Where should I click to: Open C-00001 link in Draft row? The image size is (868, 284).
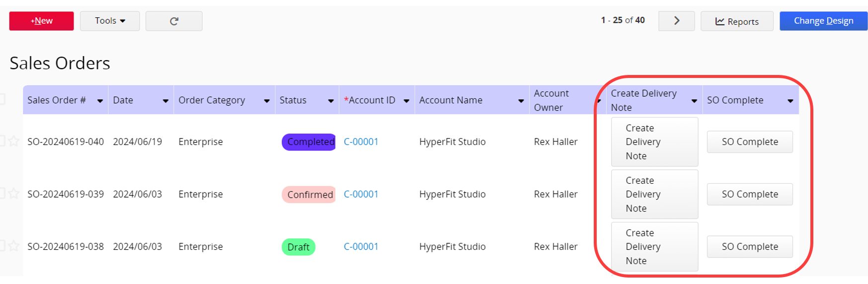coord(361,246)
